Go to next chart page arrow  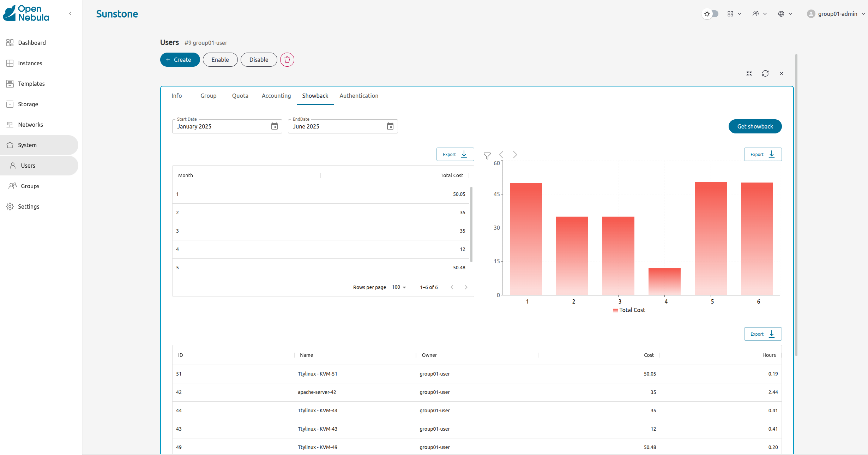coord(515,155)
